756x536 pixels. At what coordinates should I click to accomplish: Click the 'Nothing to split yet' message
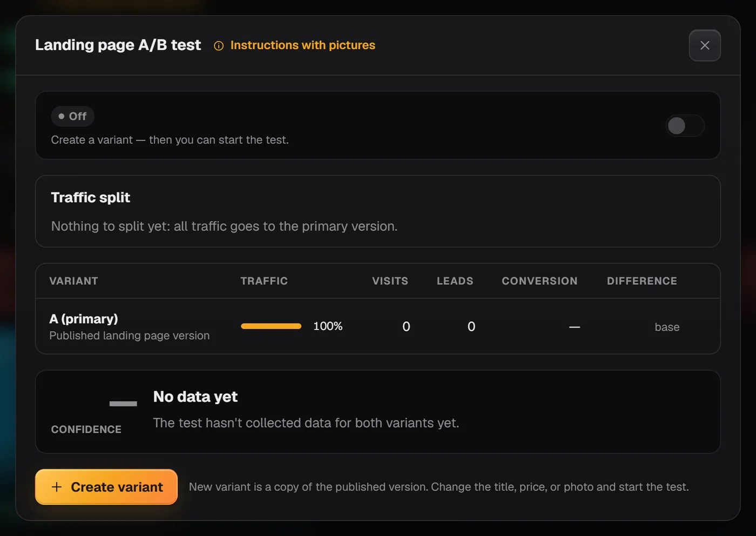tap(224, 226)
